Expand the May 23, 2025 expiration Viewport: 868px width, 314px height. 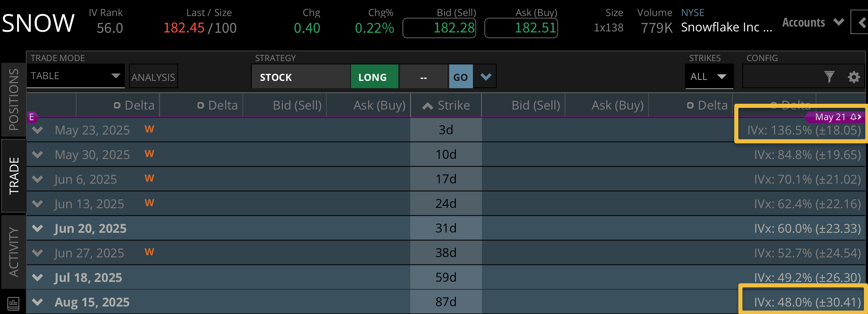38,130
